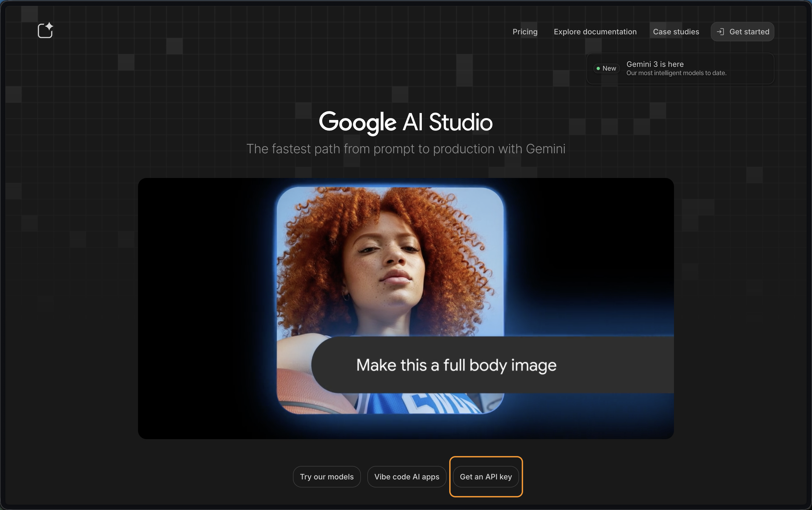
Task: Go to Case studies
Action: (676, 32)
